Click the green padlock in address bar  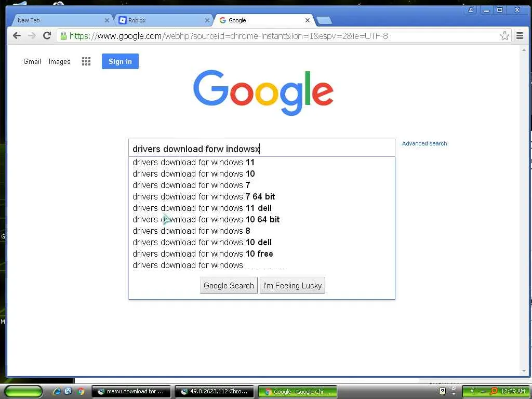63,36
